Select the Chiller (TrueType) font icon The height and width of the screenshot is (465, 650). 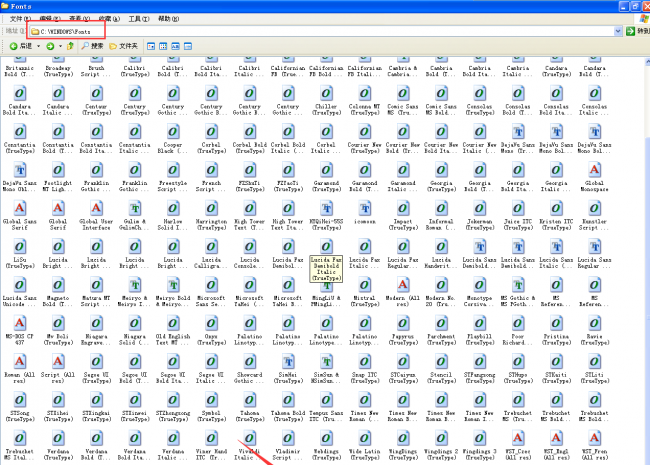click(326, 93)
